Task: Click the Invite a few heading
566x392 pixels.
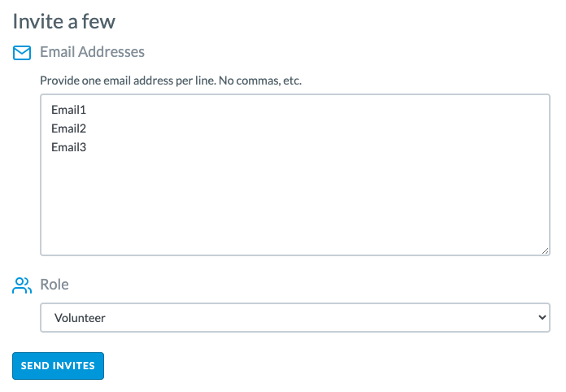Action: click(64, 21)
